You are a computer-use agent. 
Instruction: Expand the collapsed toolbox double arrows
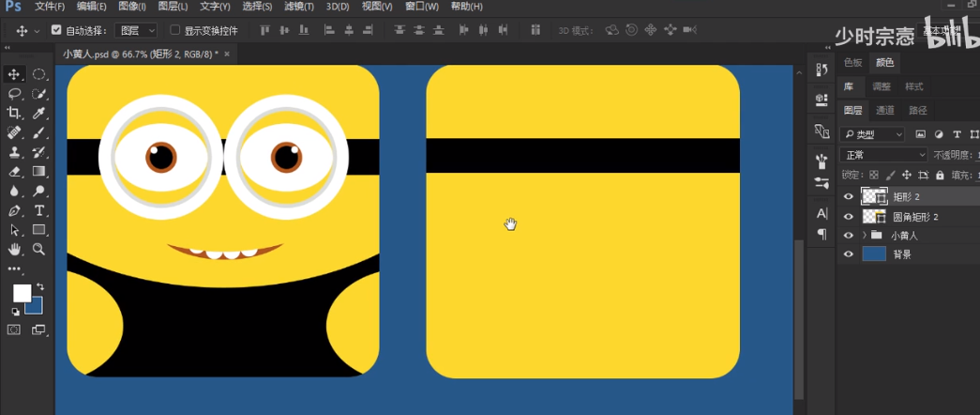pos(8,48)
